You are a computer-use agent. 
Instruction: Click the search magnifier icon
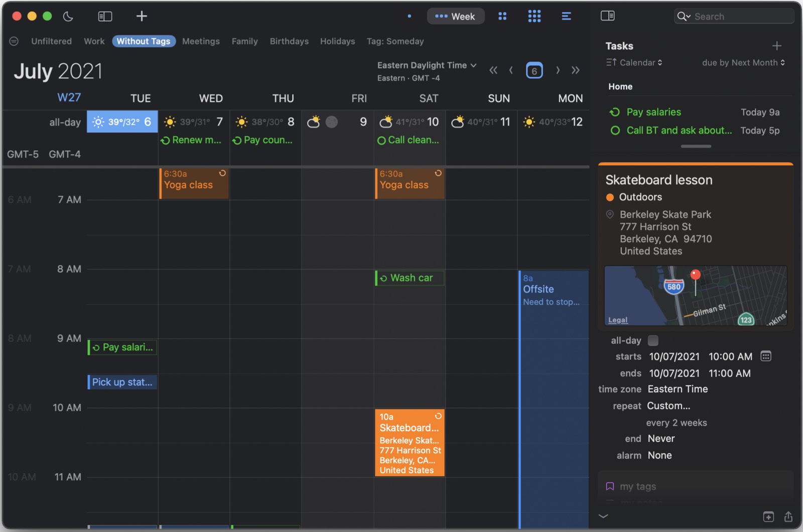[684, 17]
